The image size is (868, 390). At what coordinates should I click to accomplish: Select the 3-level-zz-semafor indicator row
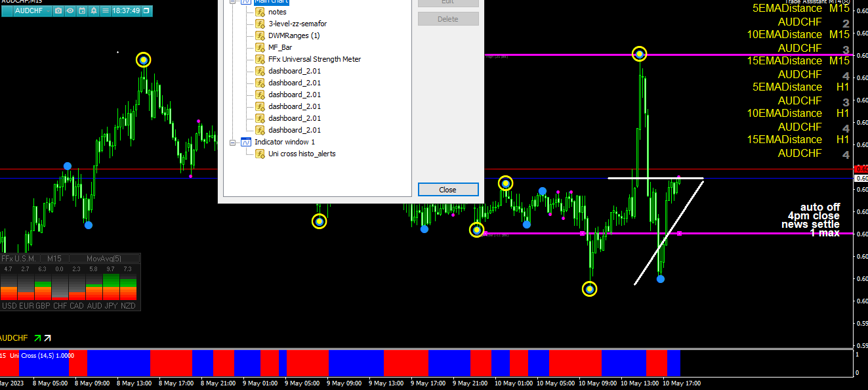pyautogui.click(x=297, y=24)
